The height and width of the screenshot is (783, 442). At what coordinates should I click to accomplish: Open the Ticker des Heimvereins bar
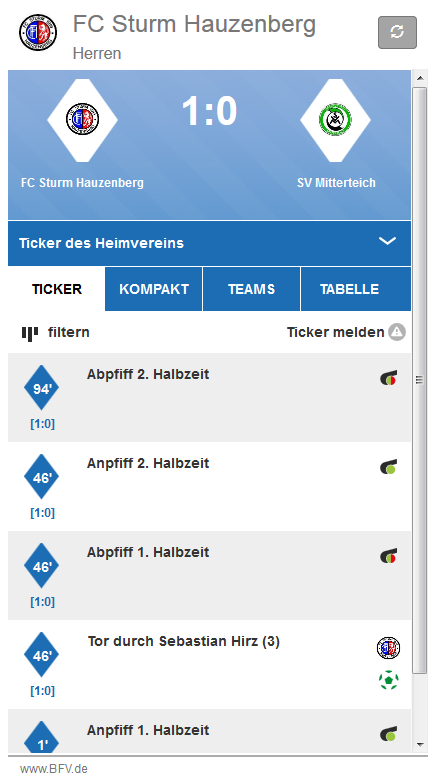pyautogui.click(x=209, y=243)
